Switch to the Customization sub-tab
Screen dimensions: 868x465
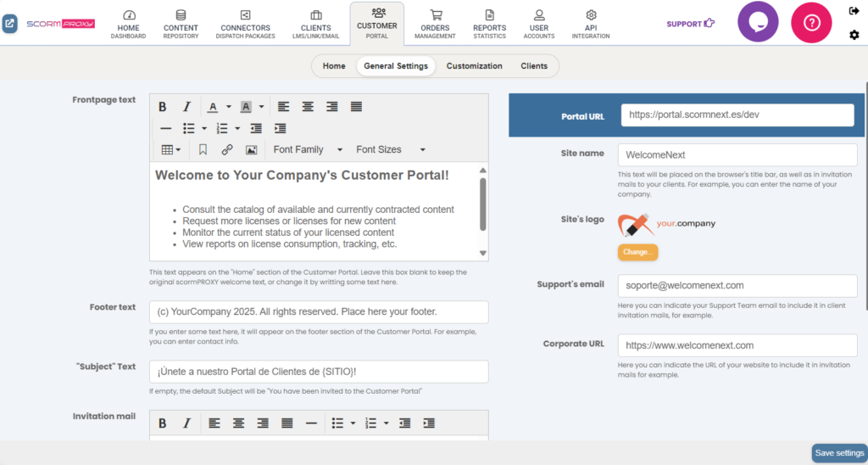tap(475, 66)
